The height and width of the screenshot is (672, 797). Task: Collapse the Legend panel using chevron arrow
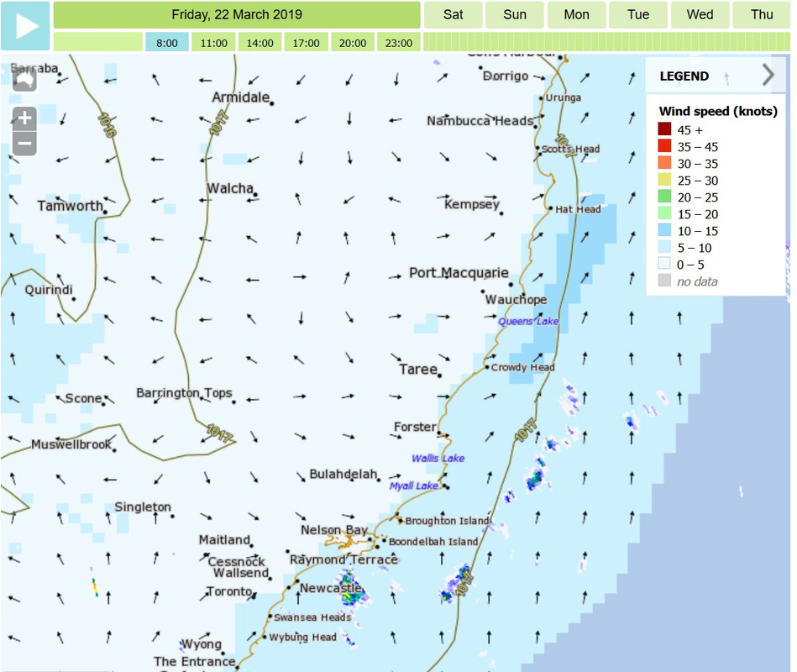[x=768, y=76]
